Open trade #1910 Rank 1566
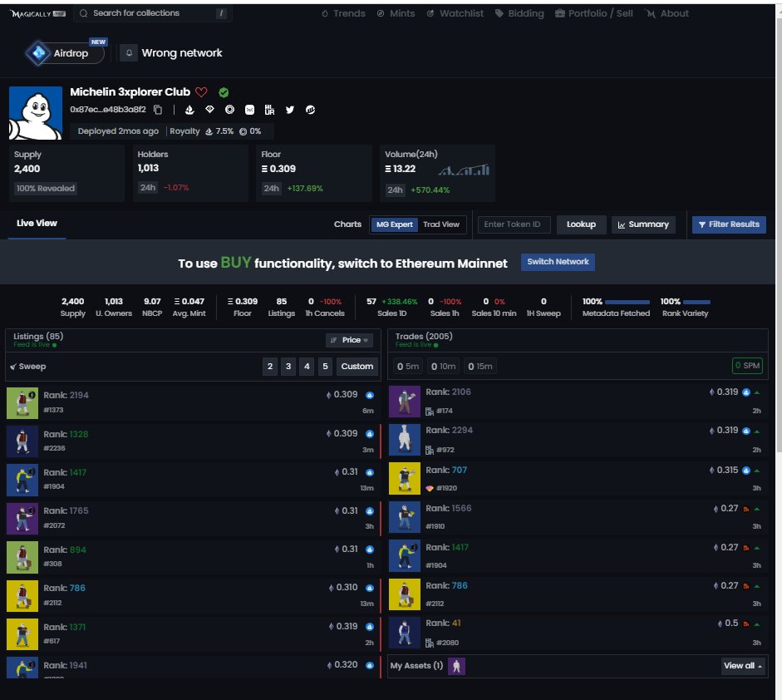This screenshot has width=782, height=700. 578,517
